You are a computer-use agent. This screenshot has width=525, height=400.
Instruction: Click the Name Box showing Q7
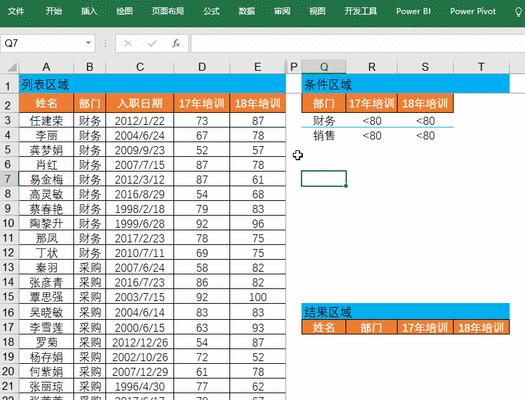pyautogui.click(x=44, y=43)
